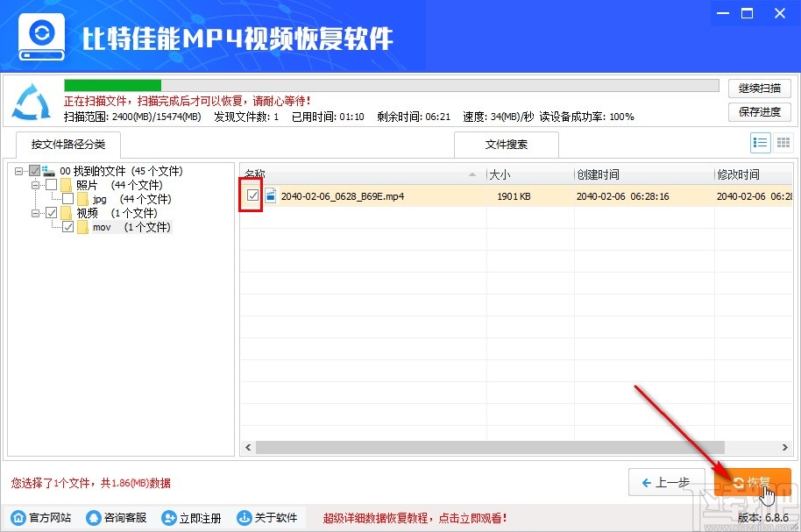This screenshot has width=801, height=532.
Task: Select the mov (1 个文件) tree item
Action: 131,227
